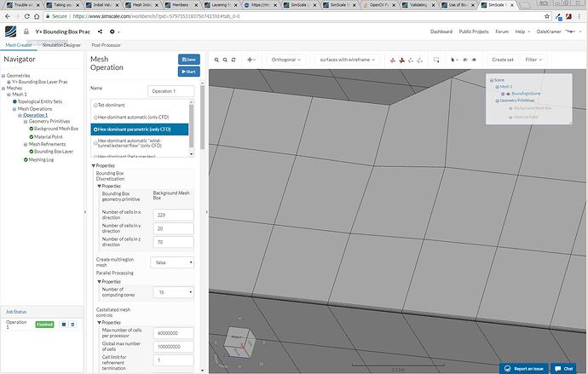Collapse the Geometries tree node
588x374 pixels.
point(3,76)
